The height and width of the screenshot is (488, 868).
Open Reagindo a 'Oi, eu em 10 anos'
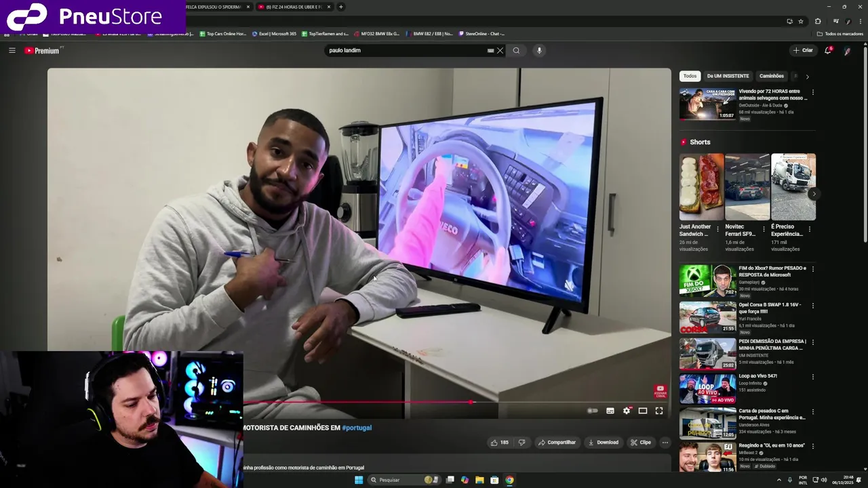tap(772, 445)
